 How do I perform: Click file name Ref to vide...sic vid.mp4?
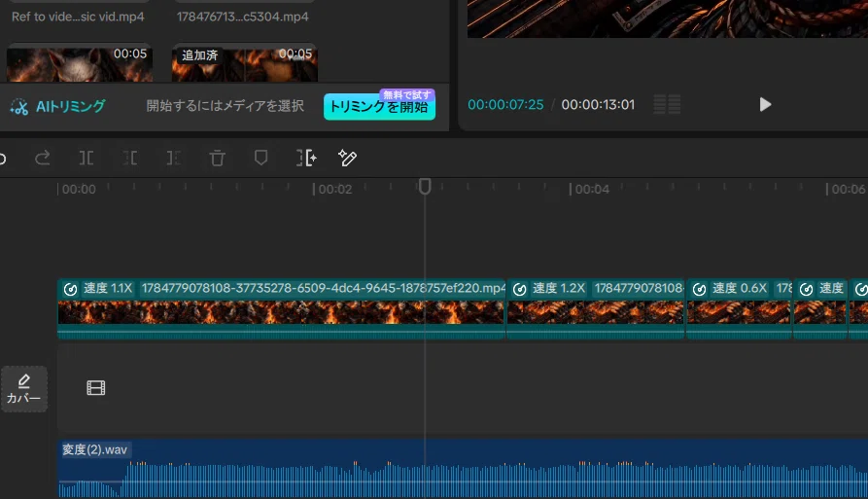pos(78,17)
